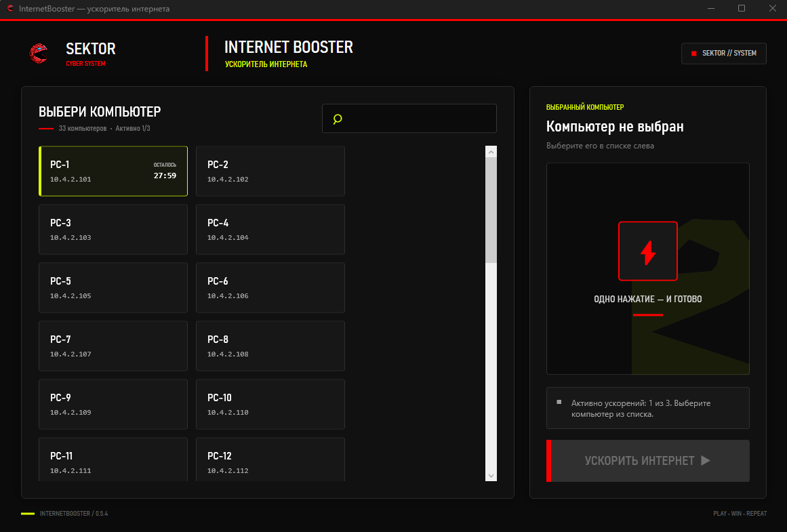Click the "PLAY · WIN · REPEAT" footer text
Viewport: 787px width, 532px height.
point(740,514)
